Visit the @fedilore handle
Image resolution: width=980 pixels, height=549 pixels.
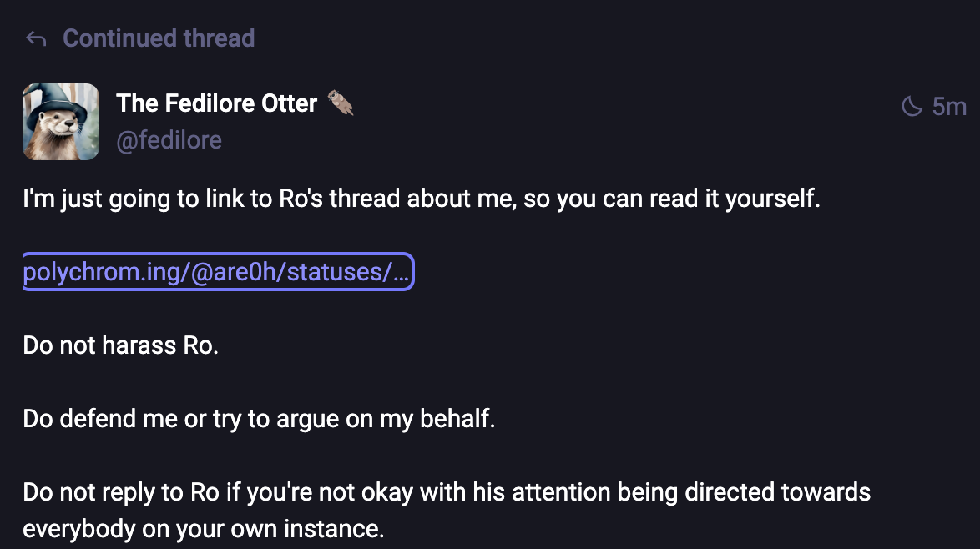click(169, 139)
